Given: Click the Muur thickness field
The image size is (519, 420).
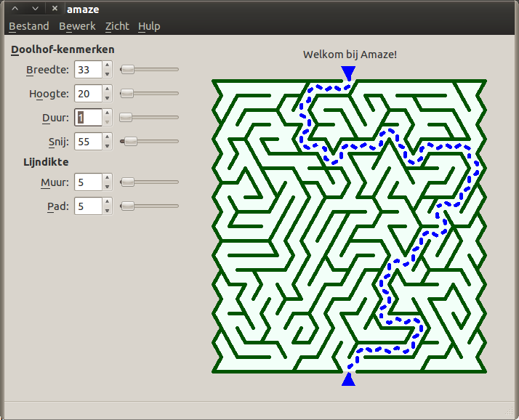Looking at the screenshot, I should point(89,182).
